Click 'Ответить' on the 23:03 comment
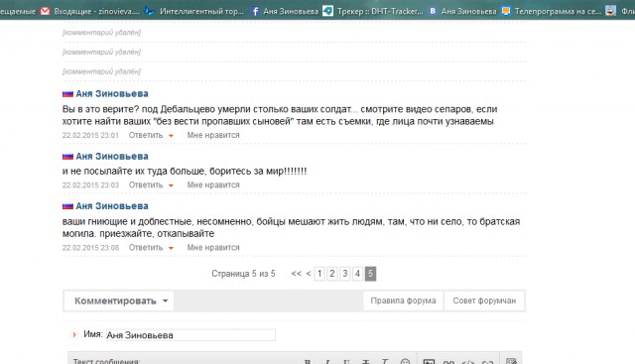This screenshot has width=635, height=364. [146, 185]
